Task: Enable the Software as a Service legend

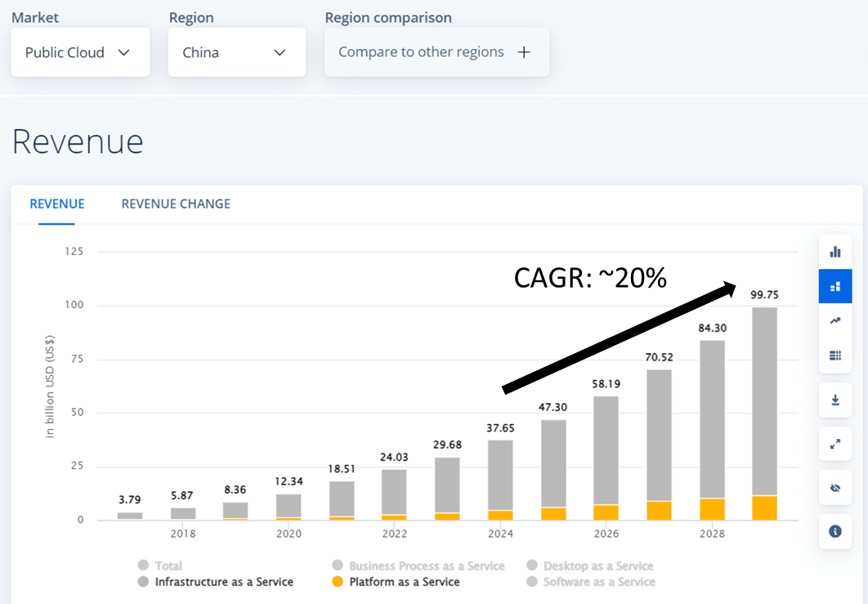Action: click(590, 582)
